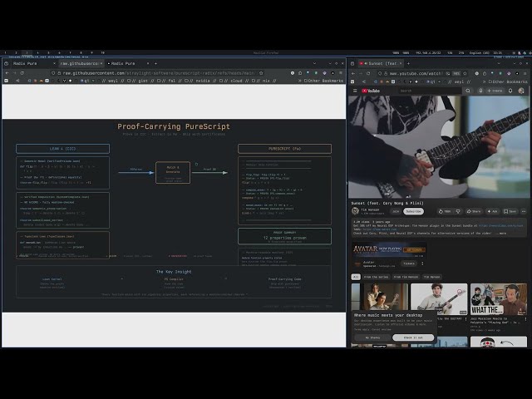Bookmark the YouTube page with star
The height and width of the screenshot is (399, 532).
point(465,73)
